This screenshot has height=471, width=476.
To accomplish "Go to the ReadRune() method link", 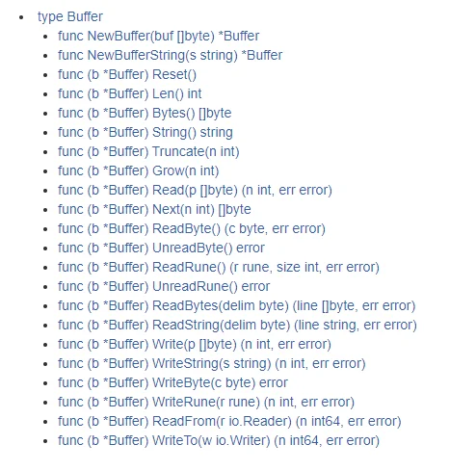I will coord(219,267).
